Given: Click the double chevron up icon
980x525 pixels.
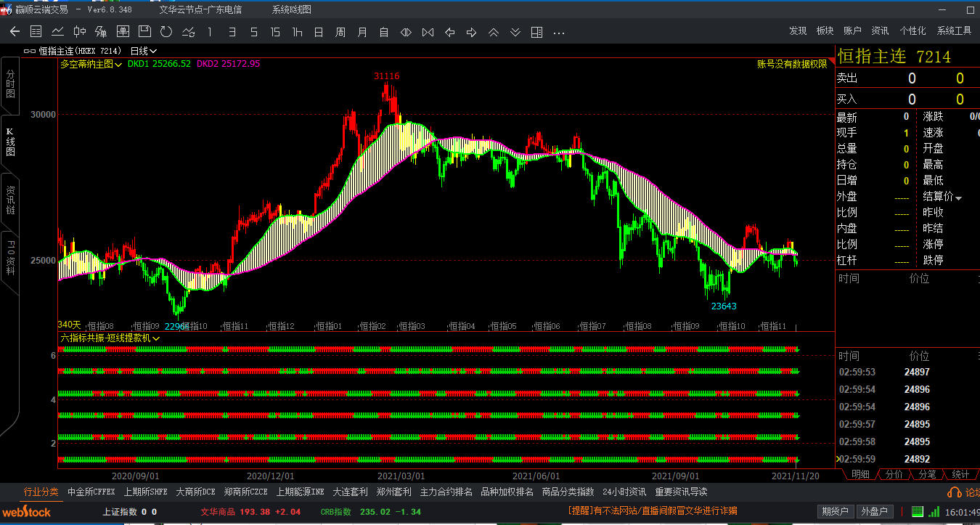Looking at the screenshot, I should coord(493,32).
